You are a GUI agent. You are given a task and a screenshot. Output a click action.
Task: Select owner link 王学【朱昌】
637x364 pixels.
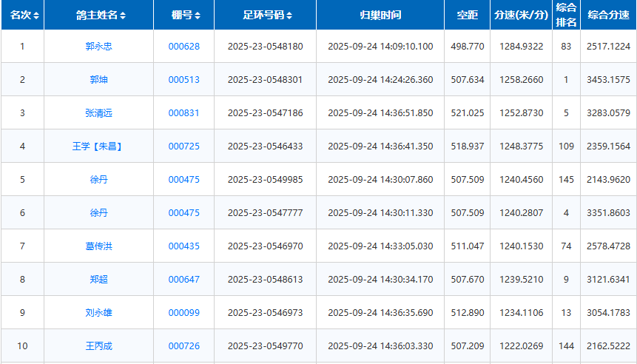click(99, 146)
